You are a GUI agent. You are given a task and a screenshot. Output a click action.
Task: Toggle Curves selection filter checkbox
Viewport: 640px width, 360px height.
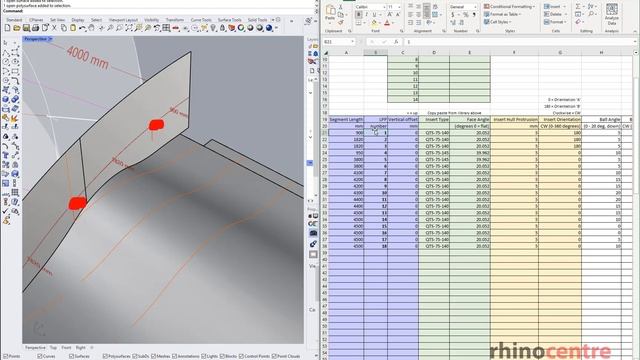40,356
